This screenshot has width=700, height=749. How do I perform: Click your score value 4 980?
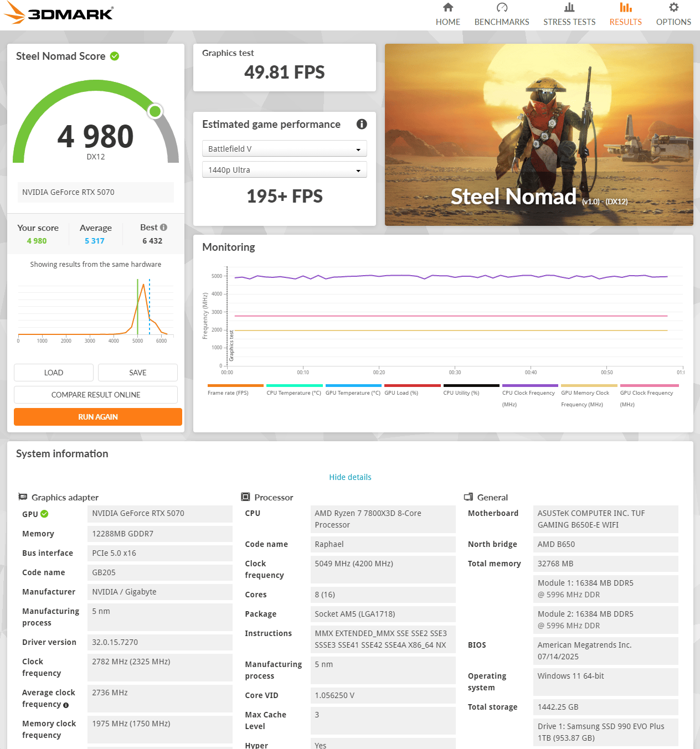(x=37, y=241)
